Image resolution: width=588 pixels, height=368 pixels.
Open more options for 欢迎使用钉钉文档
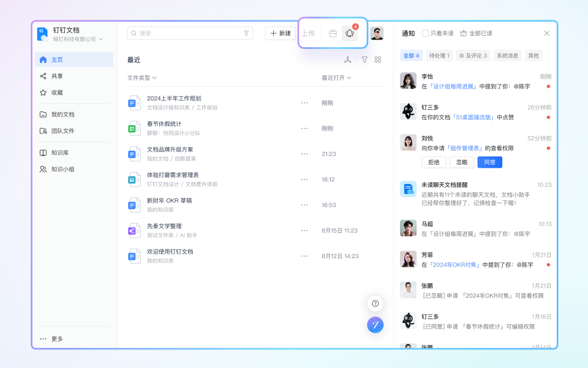pyautogui.click(x=304, y=256)
